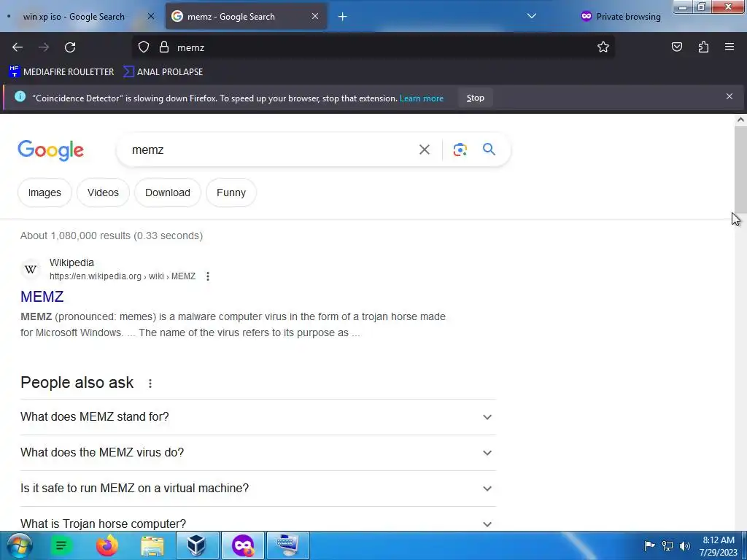Screen dimensions: 747x560
Task: View site security lock information
Action: (x=164, y=47)
